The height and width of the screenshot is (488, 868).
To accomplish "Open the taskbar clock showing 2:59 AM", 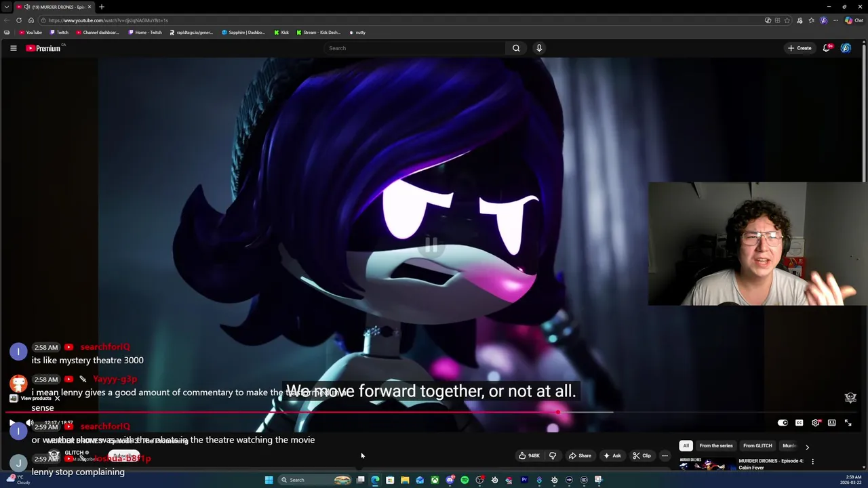I will (852, 480).
